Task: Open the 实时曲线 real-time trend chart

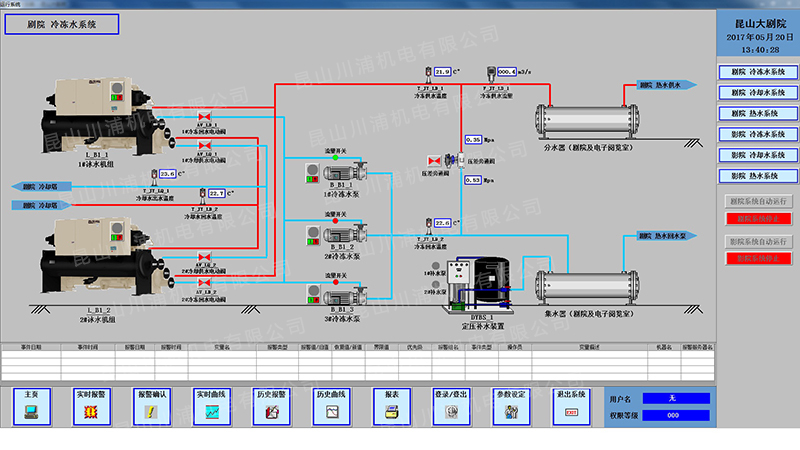Action: 211,404
